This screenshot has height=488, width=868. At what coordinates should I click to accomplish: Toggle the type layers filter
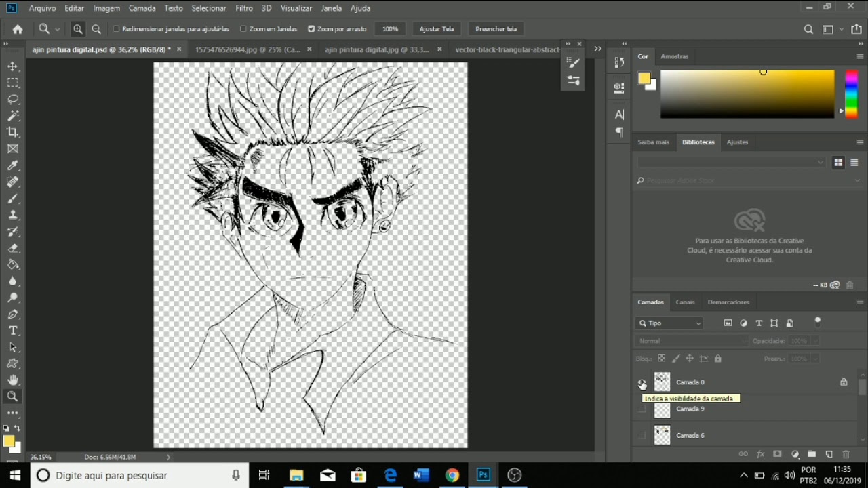coord(759,323)
